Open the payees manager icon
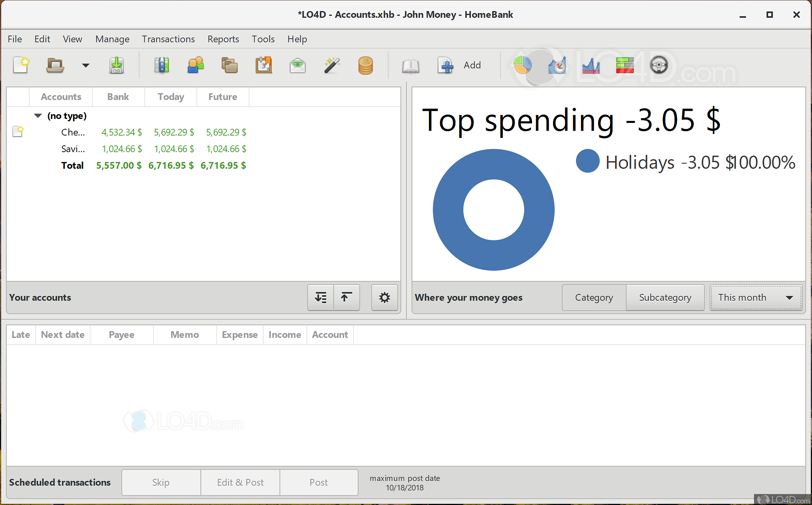This screenshot has width=812, height=505. tap(195, 65)
